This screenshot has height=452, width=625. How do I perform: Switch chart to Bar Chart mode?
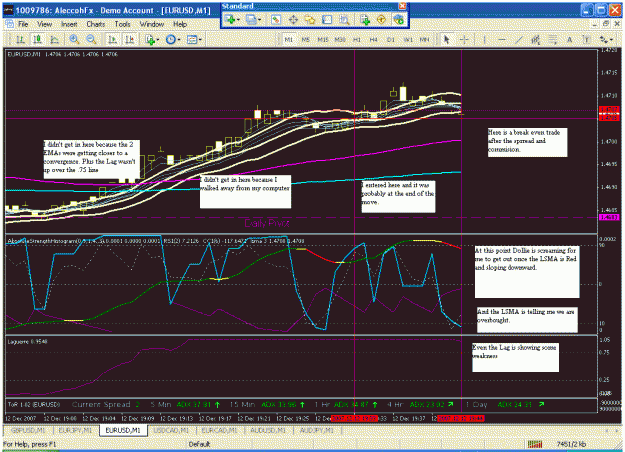(20, 39)
